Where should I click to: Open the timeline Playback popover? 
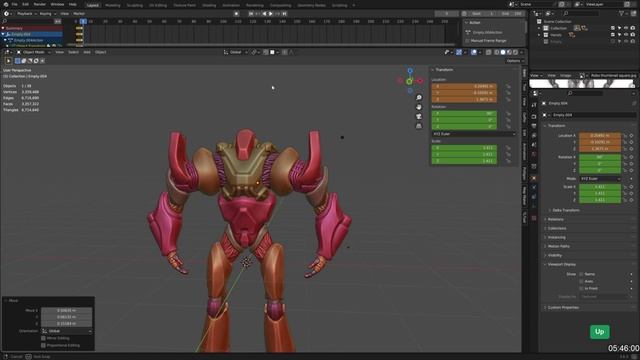click(x=26, y=13)
